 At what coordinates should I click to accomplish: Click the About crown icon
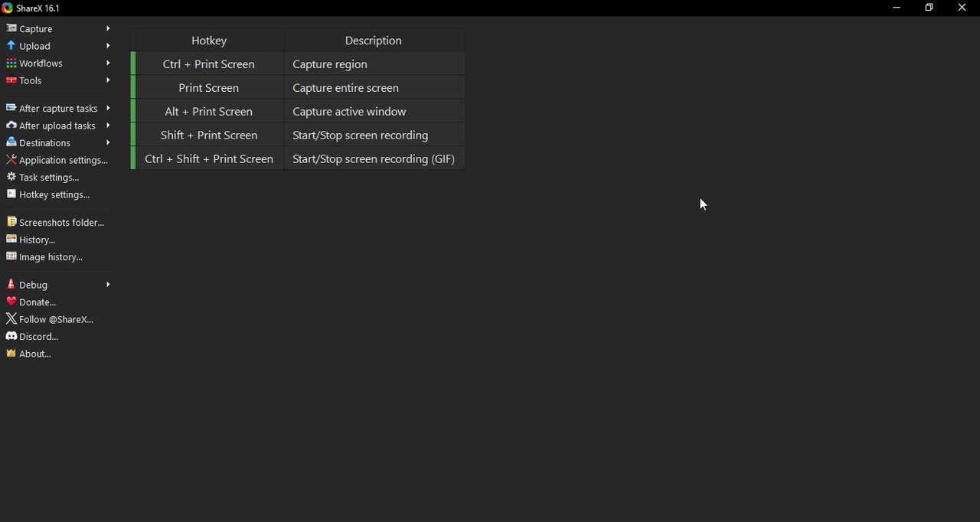(11, 354)
